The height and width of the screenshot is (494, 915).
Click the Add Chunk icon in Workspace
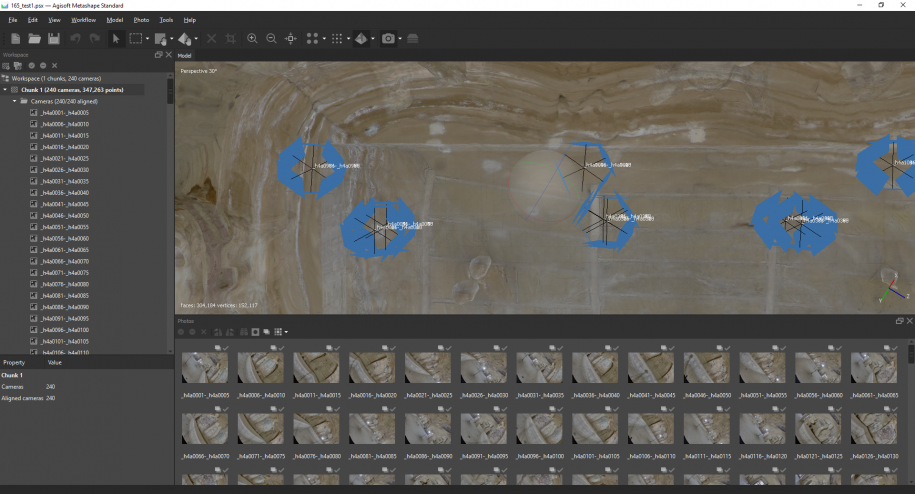[x=7, y=66]
